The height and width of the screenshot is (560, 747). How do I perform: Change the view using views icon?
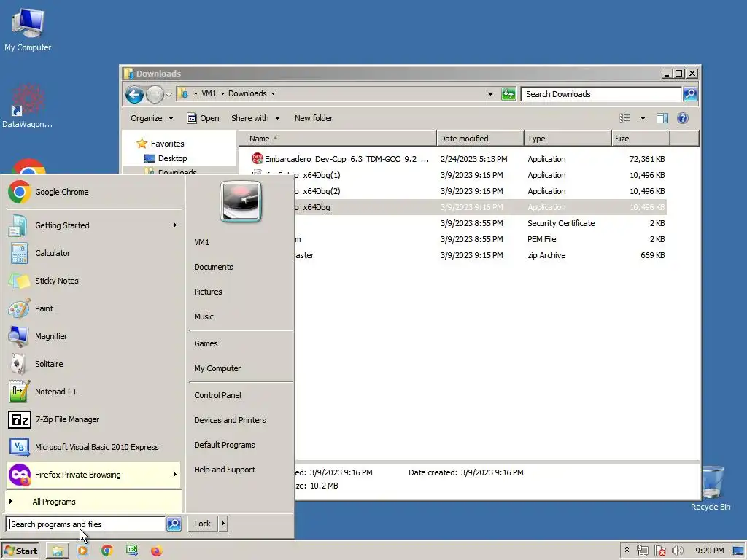[624, 118]
